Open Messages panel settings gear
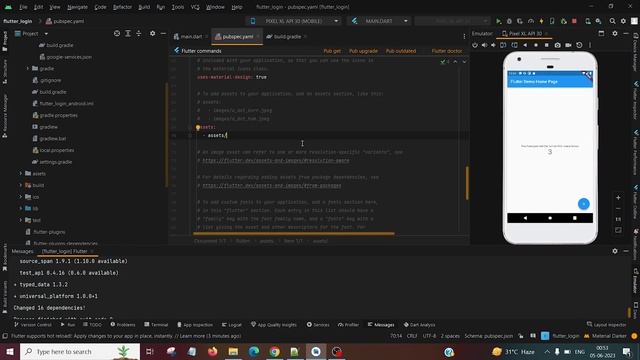The image size is (640, 360). pos(615,251)
